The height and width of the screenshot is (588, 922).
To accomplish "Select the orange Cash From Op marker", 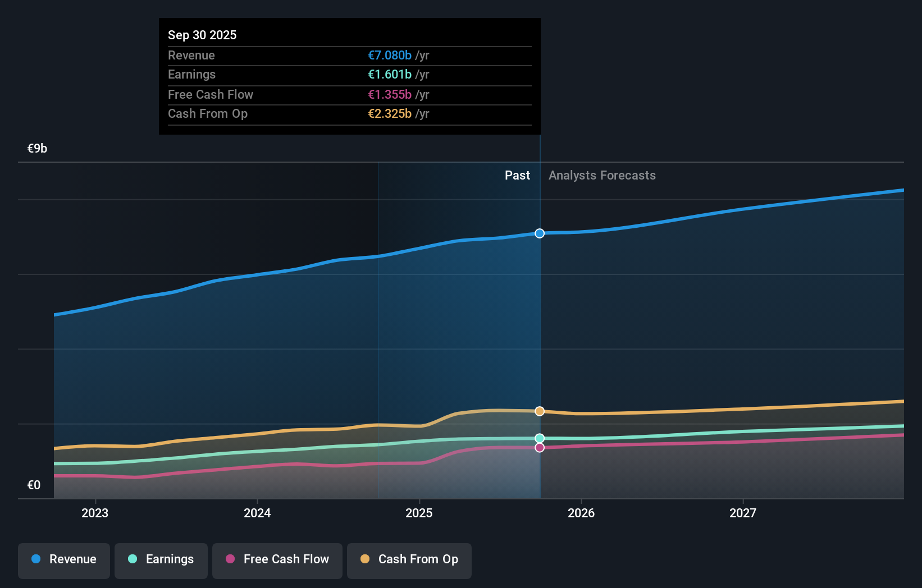I will pos(540,411).
